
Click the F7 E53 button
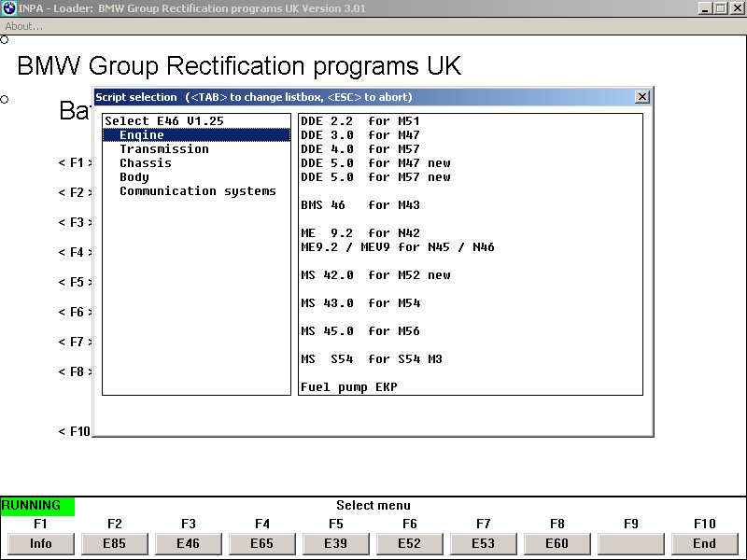(x=484, y=544)
